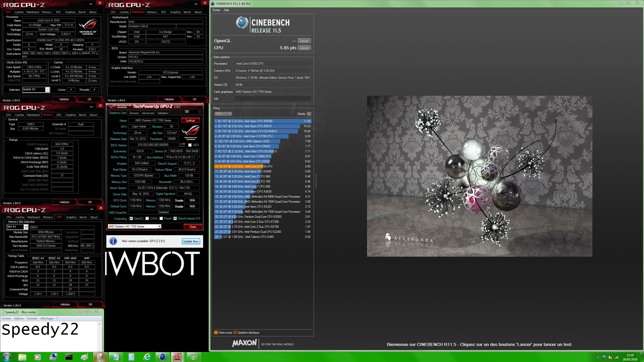Screen dimensions: 644x362
Task: Click the Notepad text area with Speedy22
Action: pyautogui.click(x=49, y=336)
